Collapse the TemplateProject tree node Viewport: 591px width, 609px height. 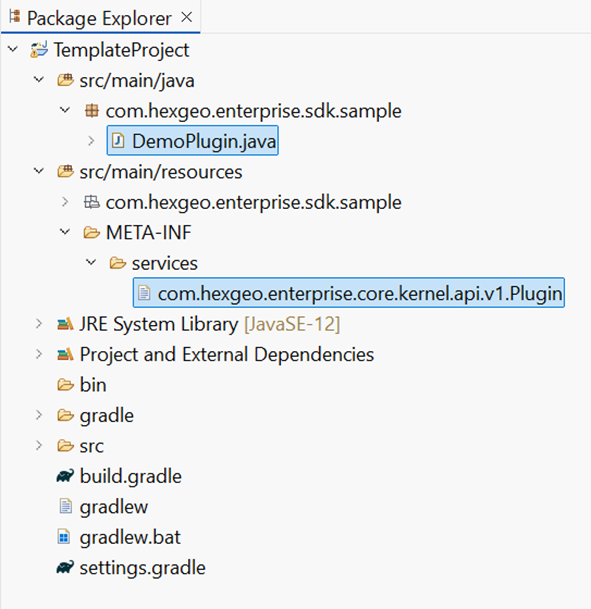(13, 49)
